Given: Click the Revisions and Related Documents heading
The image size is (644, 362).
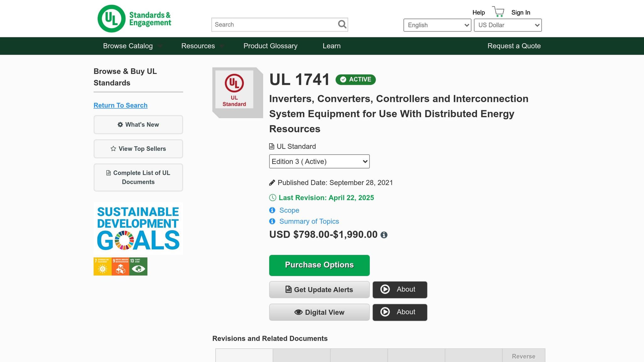Looking at the screenshot, I should (x=270, y=338).
